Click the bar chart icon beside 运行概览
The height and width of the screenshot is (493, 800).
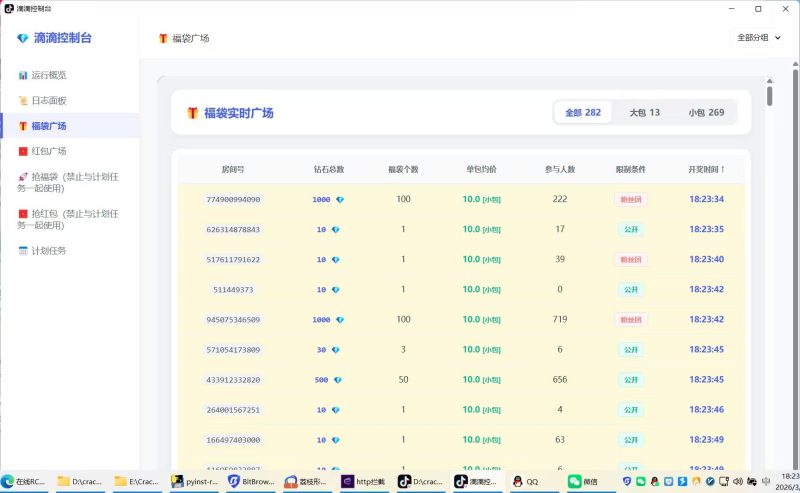tap(23, 76)
